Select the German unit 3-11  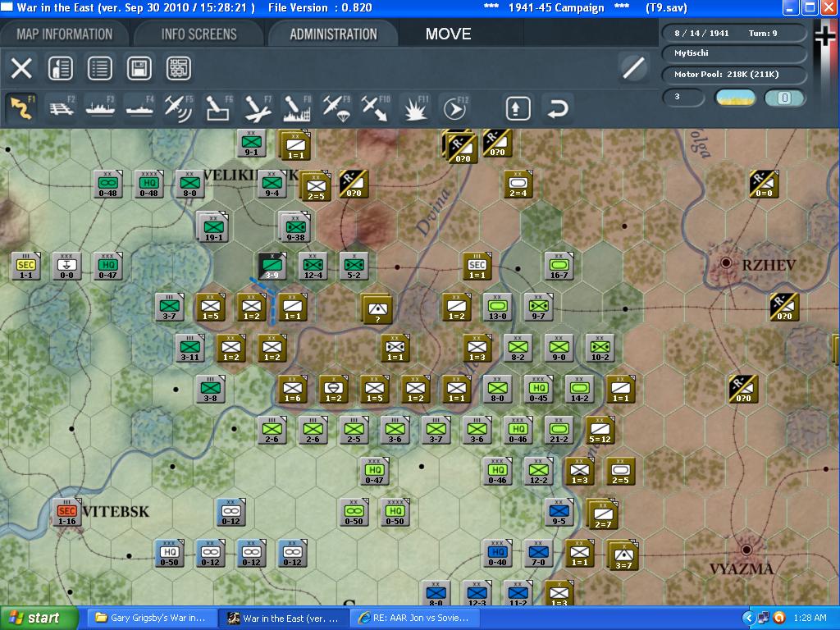coord(190,348)
